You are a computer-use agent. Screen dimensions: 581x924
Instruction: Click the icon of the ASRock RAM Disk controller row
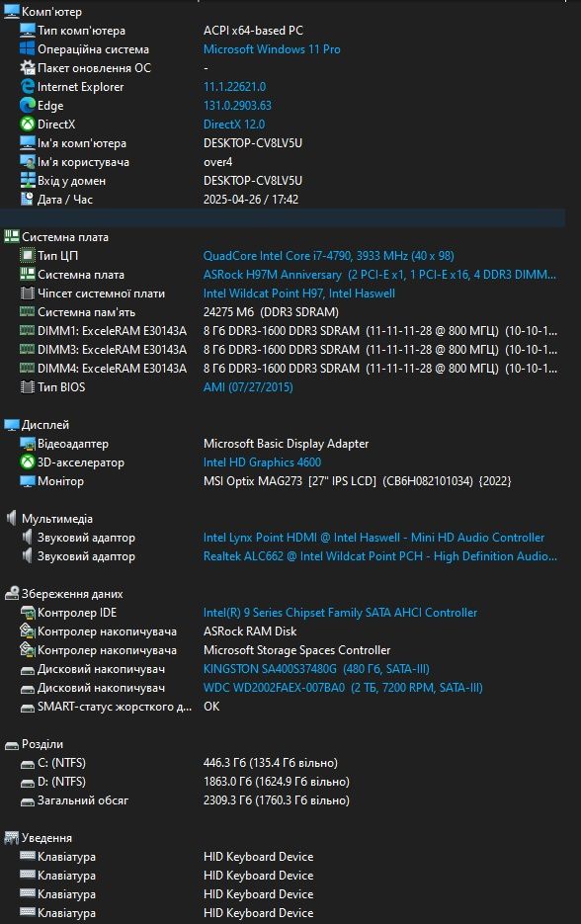pos(27,631)
